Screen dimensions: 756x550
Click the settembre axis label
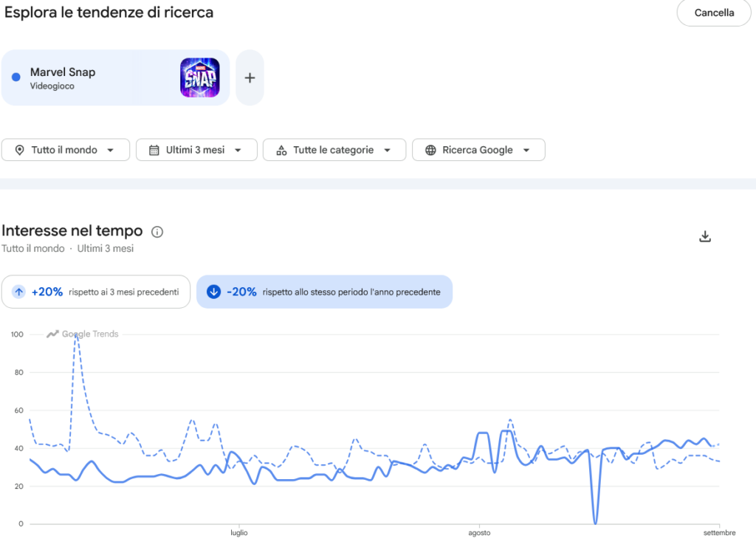[x=719, y=532]
